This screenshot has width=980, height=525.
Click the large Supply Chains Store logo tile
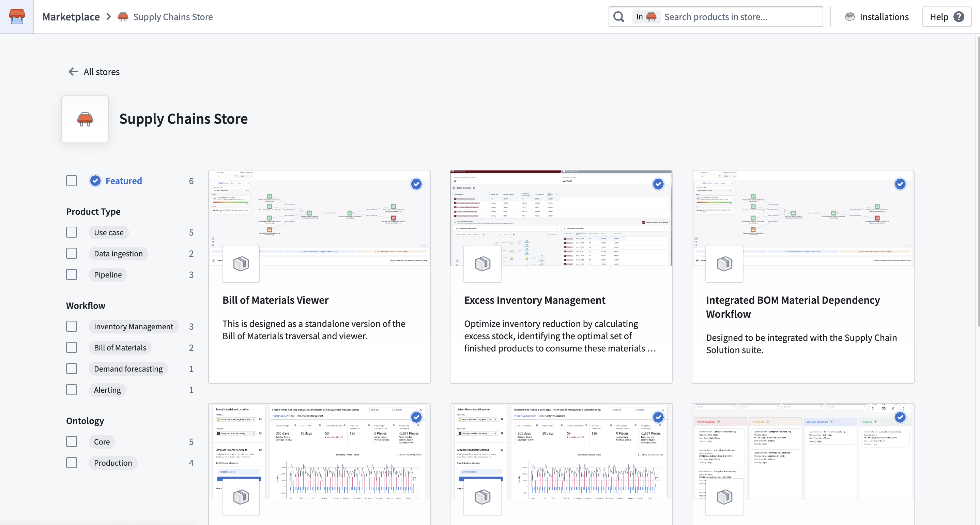[x=85, y=119]
